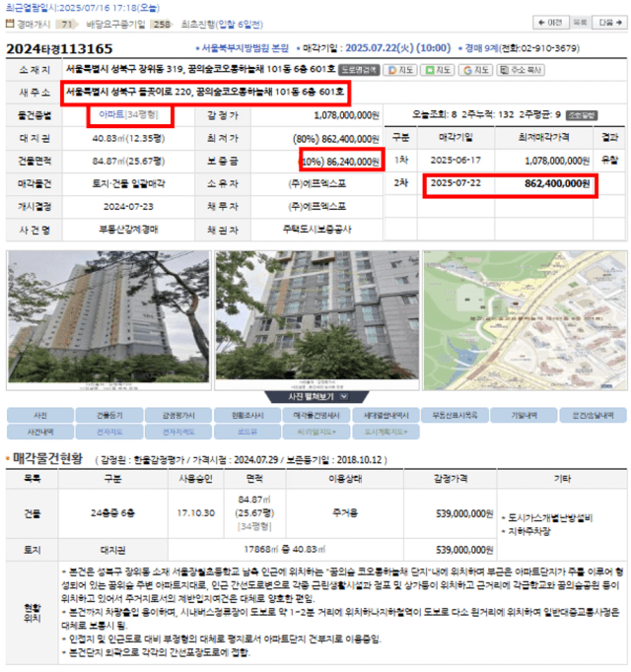Open the 사건내역 tab
Image resolution: width=631 pixels, height=672 pixels.
coord(40,432)
